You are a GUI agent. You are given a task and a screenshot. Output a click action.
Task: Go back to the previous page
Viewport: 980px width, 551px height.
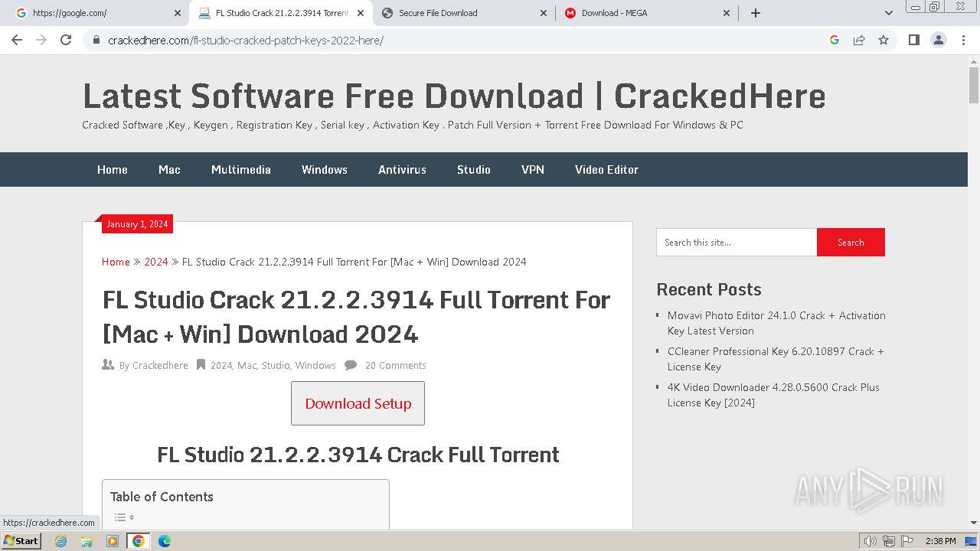tap(17, 40)
